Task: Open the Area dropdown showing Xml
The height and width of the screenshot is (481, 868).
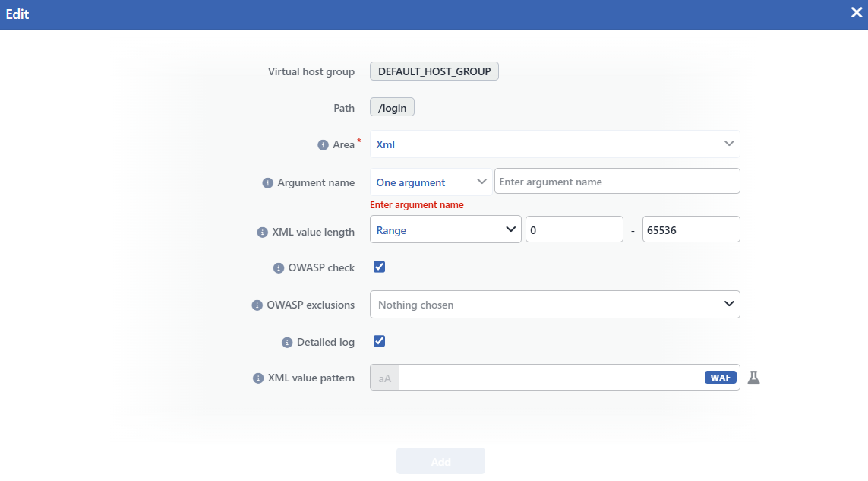Action: (554, 144)
